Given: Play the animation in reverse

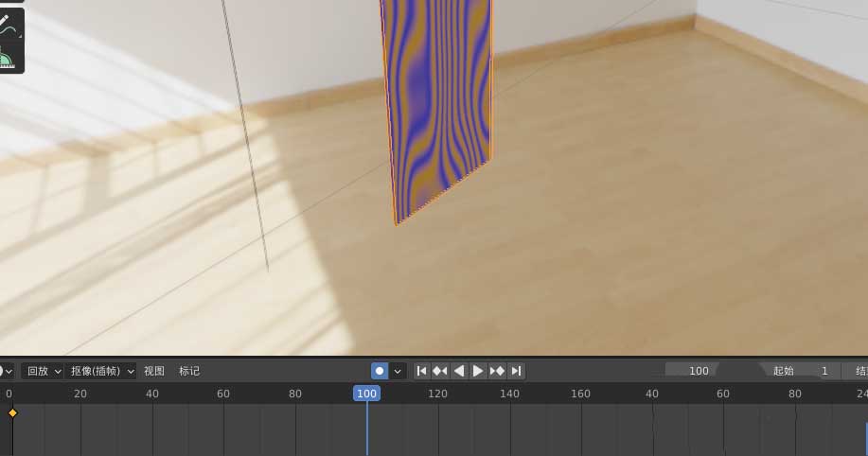Looking at the screenshot, I should 459,371.
